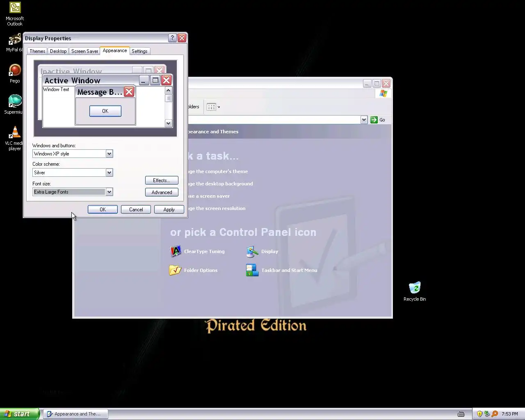The width and height of the screenshot is (525, 420).
Task: Open the Display control panel icon
Action: tap(252, 251)
